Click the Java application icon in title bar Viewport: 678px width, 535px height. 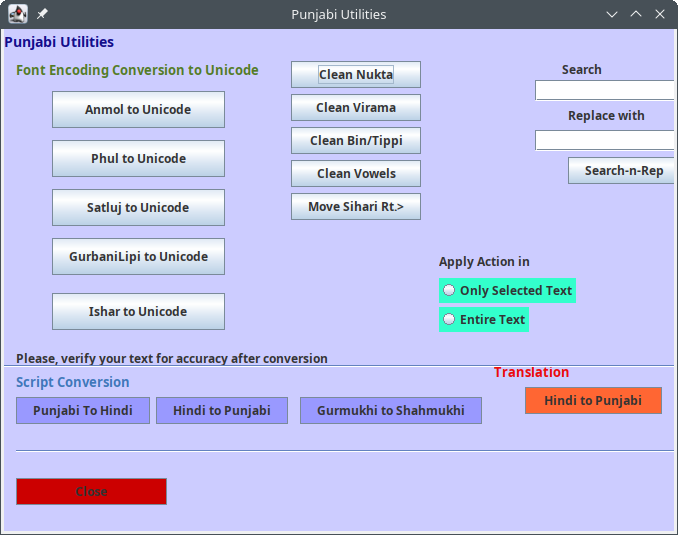click(18, 14)
